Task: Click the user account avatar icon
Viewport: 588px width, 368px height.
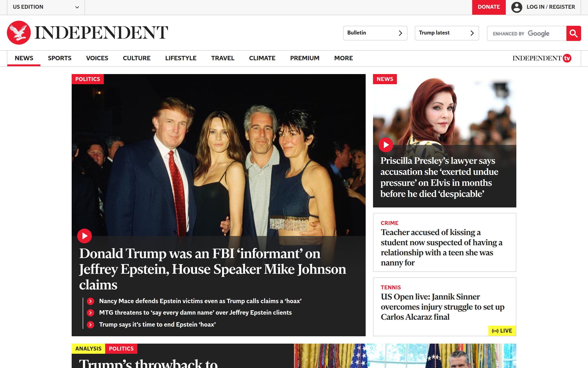Action: point(517,7)
